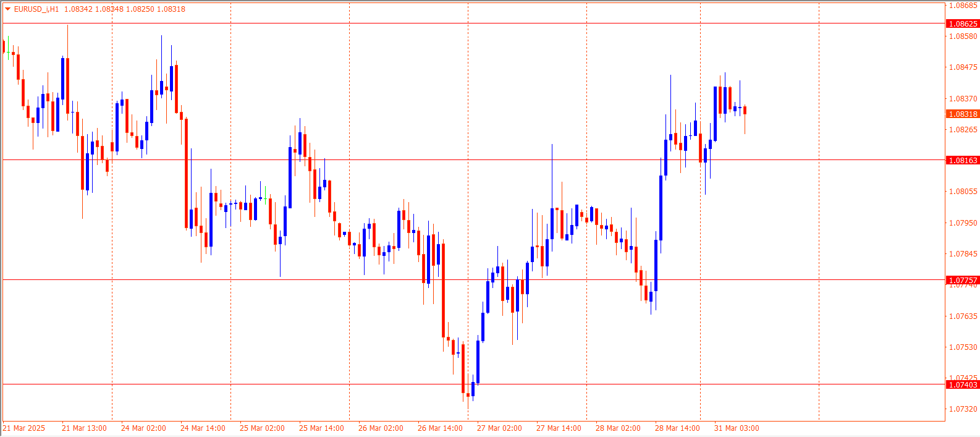Click the 21 Mar 2025 date label

pos(24,428)
